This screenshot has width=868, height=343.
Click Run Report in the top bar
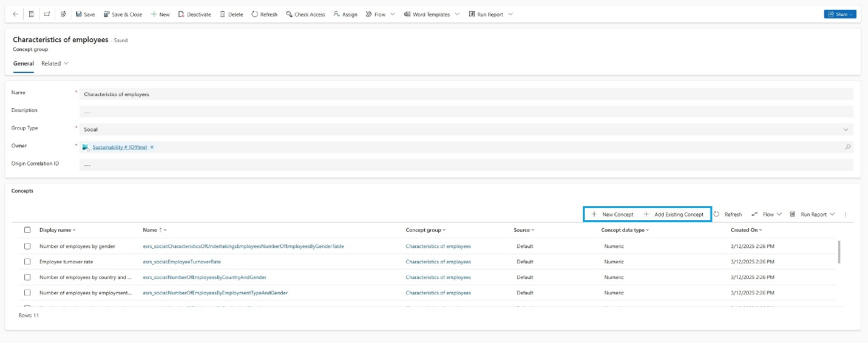coord(486,14)
